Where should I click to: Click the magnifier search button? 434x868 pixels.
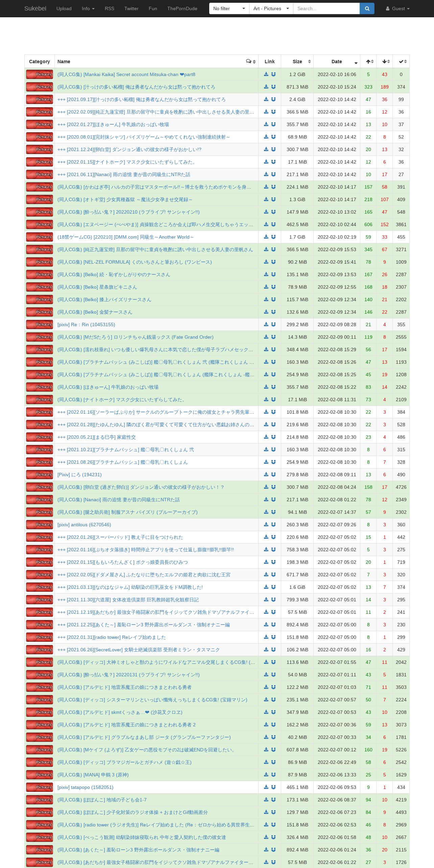pos(367,8)
